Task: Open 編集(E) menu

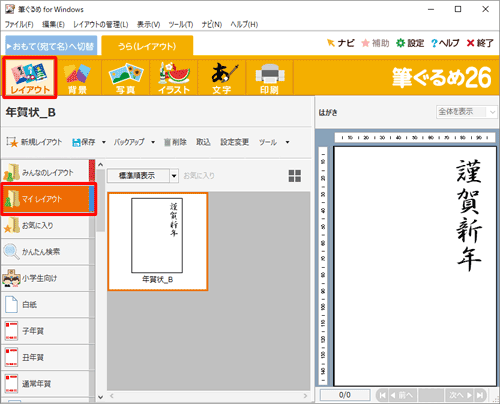Action: 53,24
